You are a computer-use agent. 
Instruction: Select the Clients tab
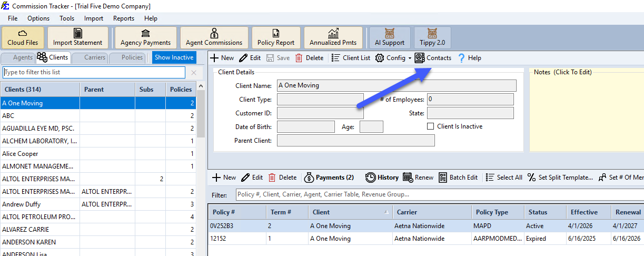point(53,58)
